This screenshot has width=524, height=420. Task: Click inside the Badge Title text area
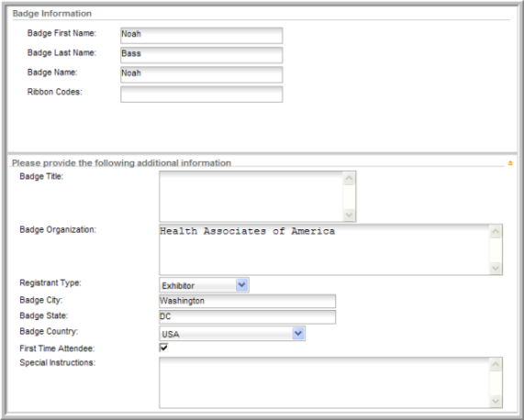pos(251,196)
